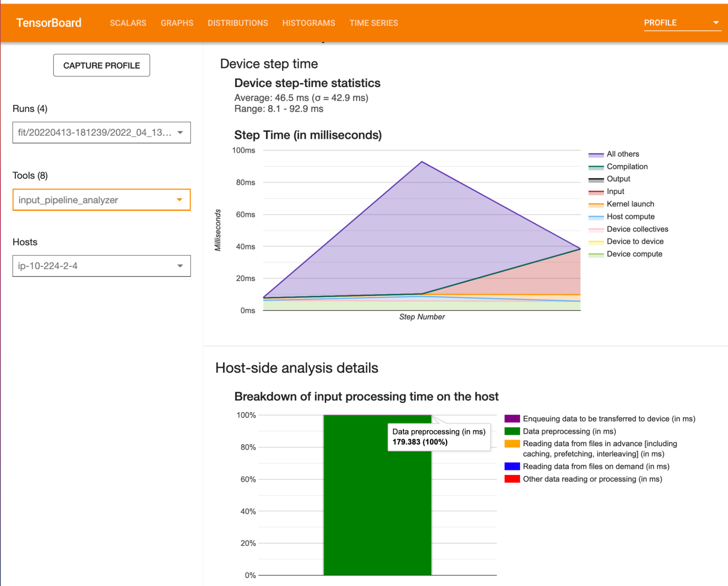
Task: Select the TIME SERIES tab
Action: 374,23
